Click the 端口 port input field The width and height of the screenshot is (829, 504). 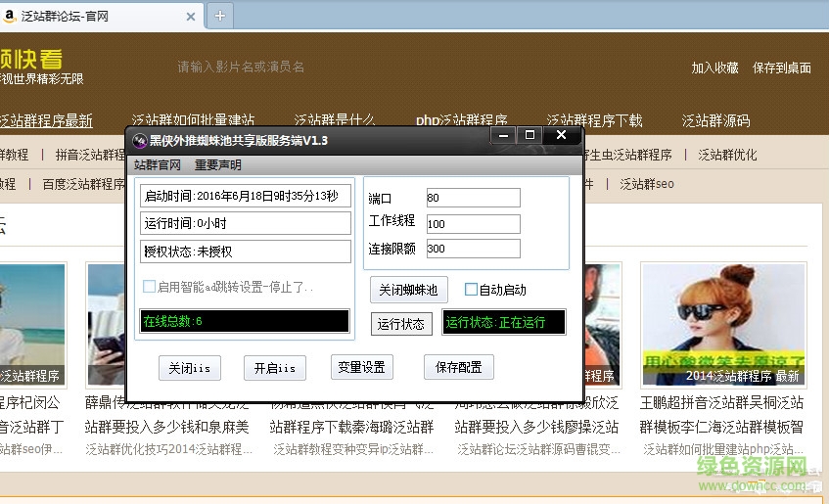click(x=473, y=199)
